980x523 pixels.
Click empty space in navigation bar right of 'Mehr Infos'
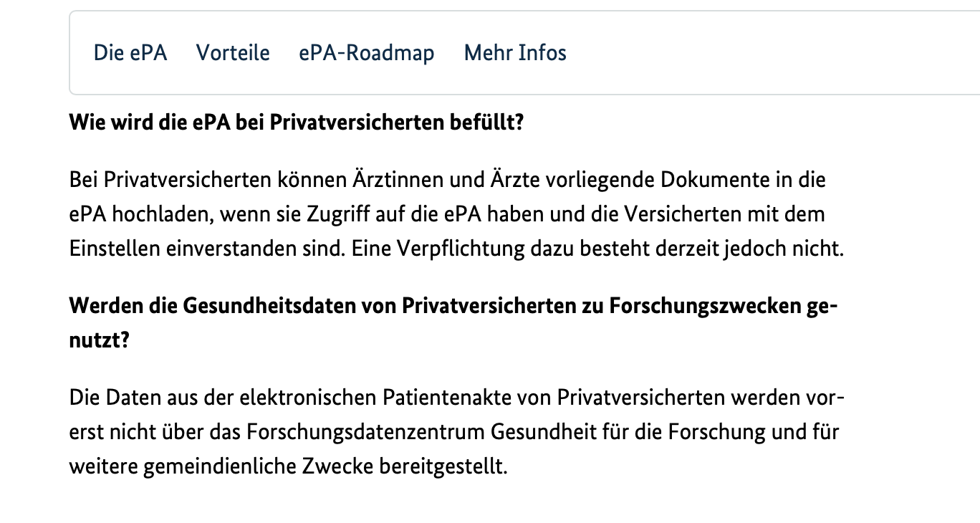774,53
